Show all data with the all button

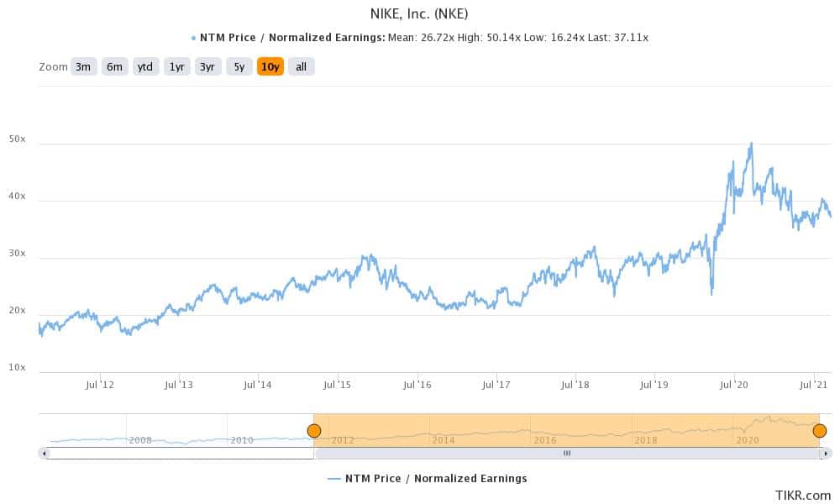point(301,67)
